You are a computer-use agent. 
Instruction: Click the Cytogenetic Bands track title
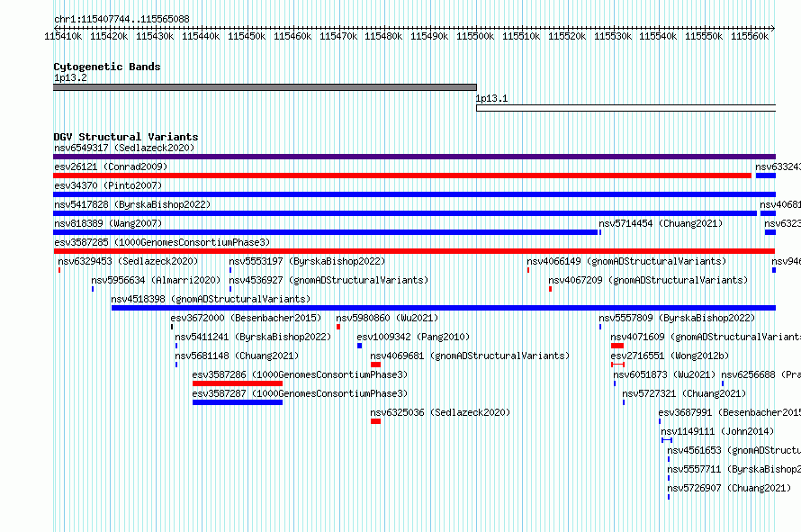107,67
